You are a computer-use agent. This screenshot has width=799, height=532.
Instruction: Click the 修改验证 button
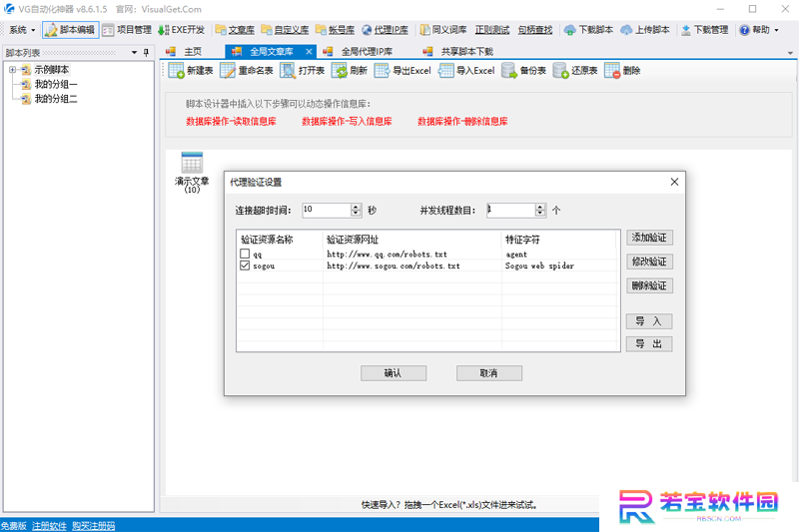tap(649, 262)
